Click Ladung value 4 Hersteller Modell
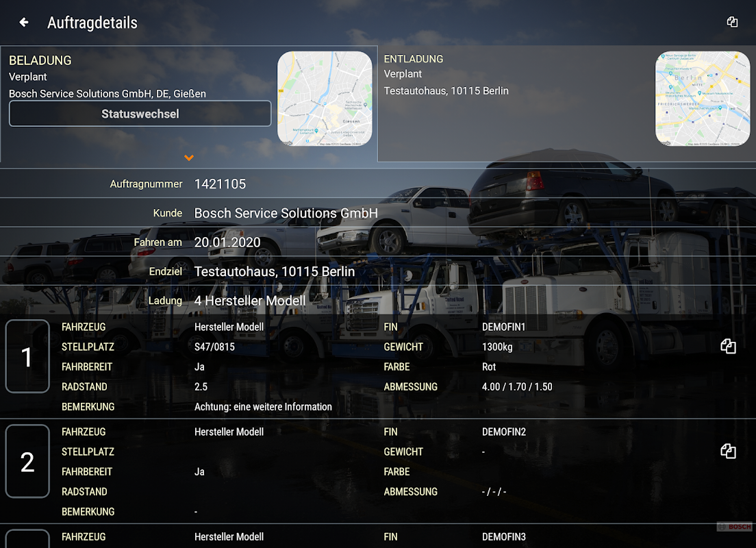 (250, 301)
